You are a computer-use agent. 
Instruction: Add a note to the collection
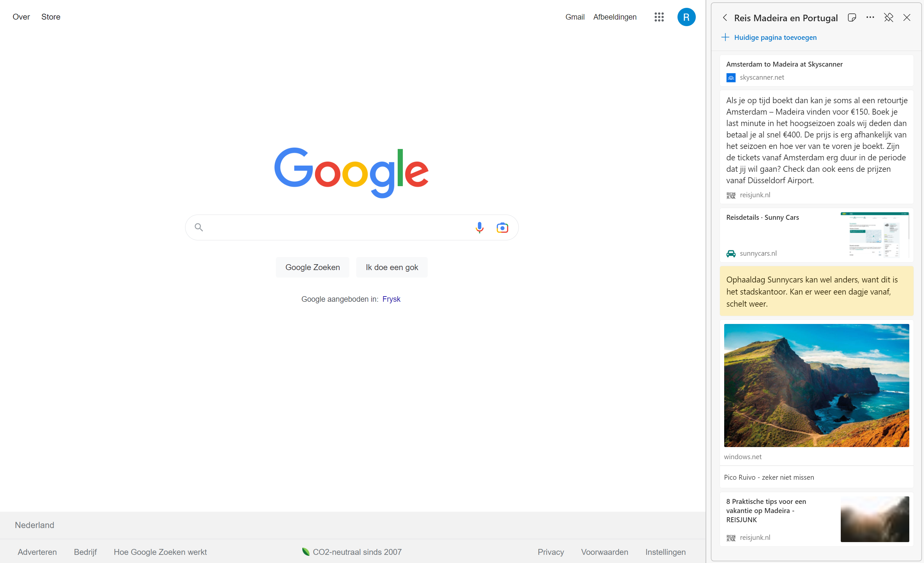click(852, 18)
